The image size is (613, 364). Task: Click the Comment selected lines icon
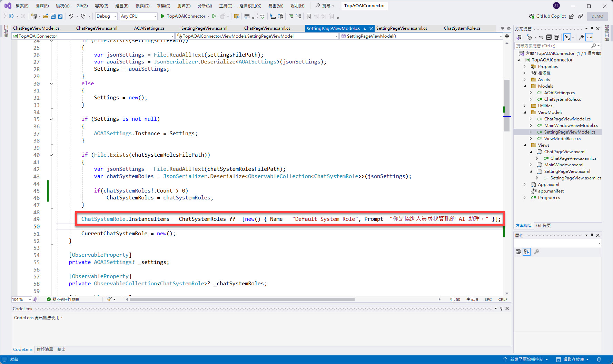click(x=291, y=16)
